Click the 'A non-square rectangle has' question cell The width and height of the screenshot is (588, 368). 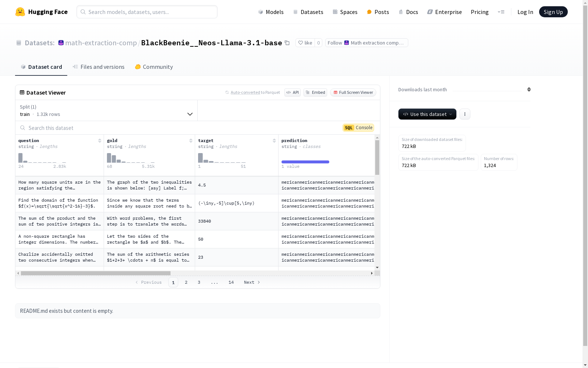(60, 239)
